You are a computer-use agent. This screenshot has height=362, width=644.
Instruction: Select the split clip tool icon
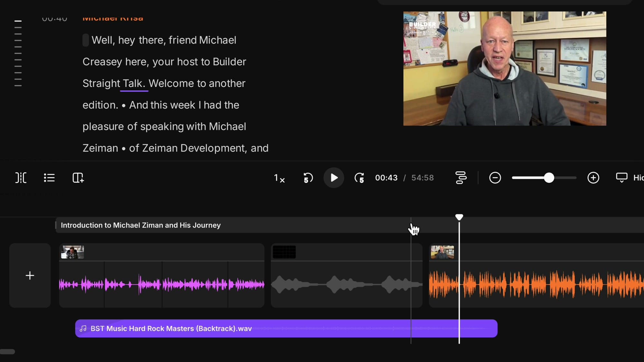21,178
